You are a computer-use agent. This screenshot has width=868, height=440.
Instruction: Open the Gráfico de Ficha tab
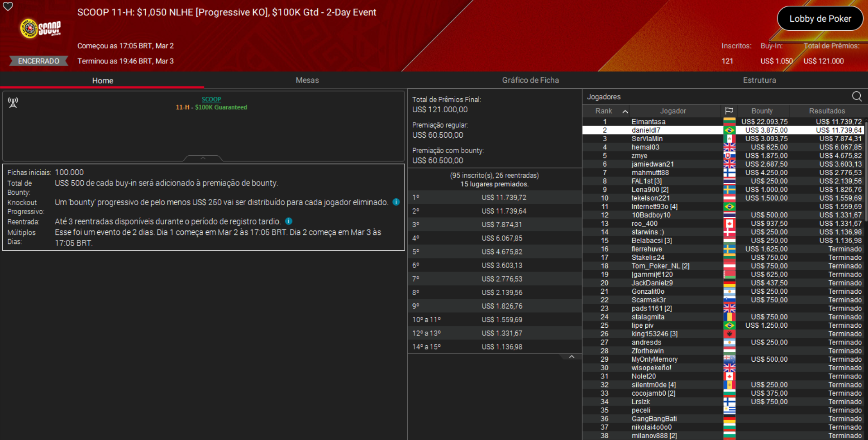(530, 80)
